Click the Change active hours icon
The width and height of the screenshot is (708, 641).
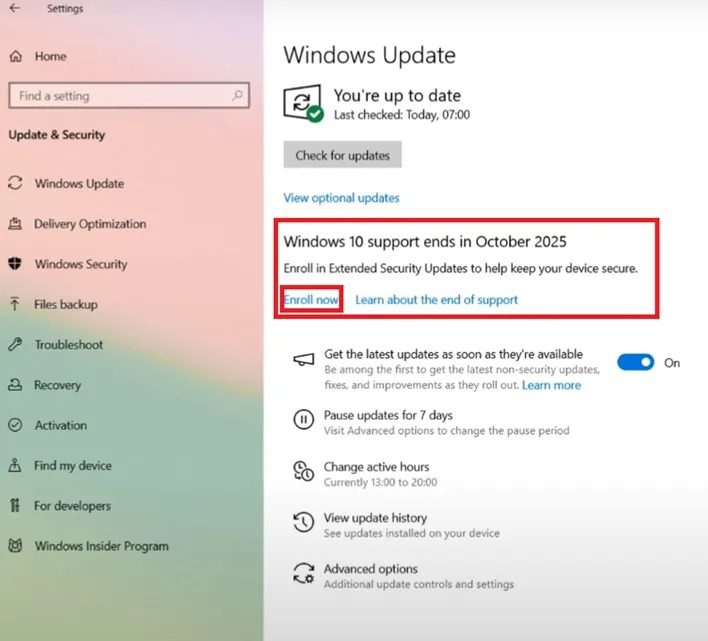point(303,471)
